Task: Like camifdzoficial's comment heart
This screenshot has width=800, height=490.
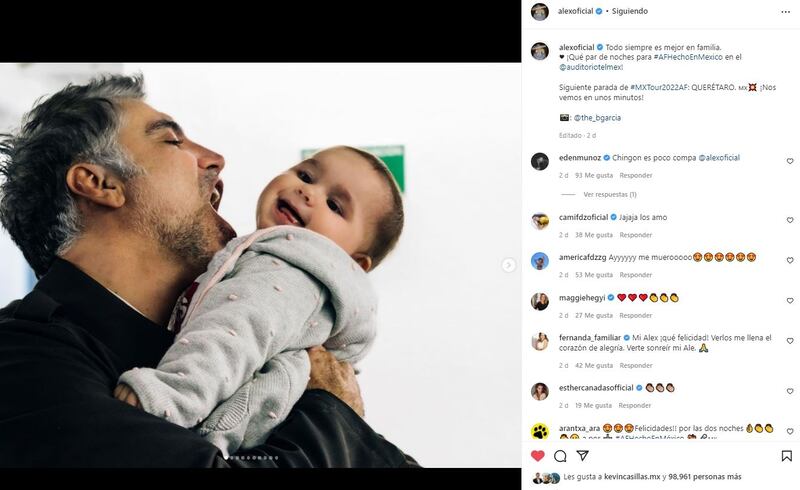Action: (790, 220)
